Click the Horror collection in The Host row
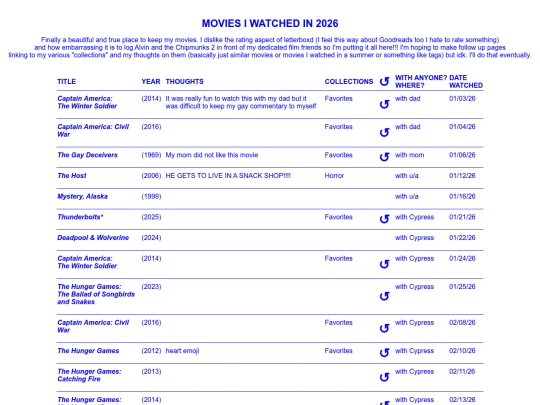 pos(334,176)
